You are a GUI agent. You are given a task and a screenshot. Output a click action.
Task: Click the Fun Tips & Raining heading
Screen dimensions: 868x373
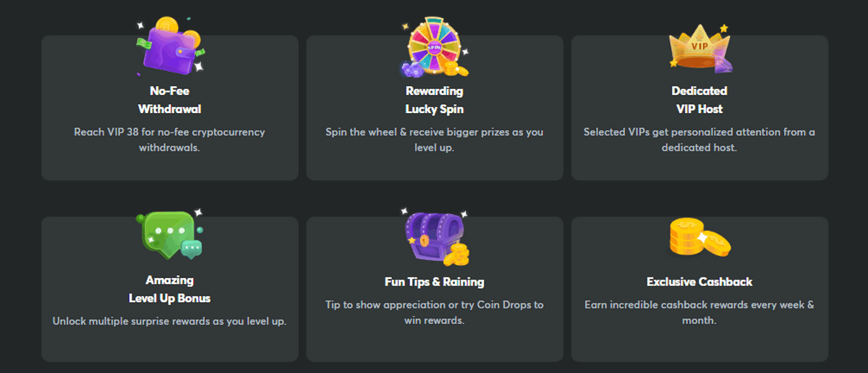point(434,282)
